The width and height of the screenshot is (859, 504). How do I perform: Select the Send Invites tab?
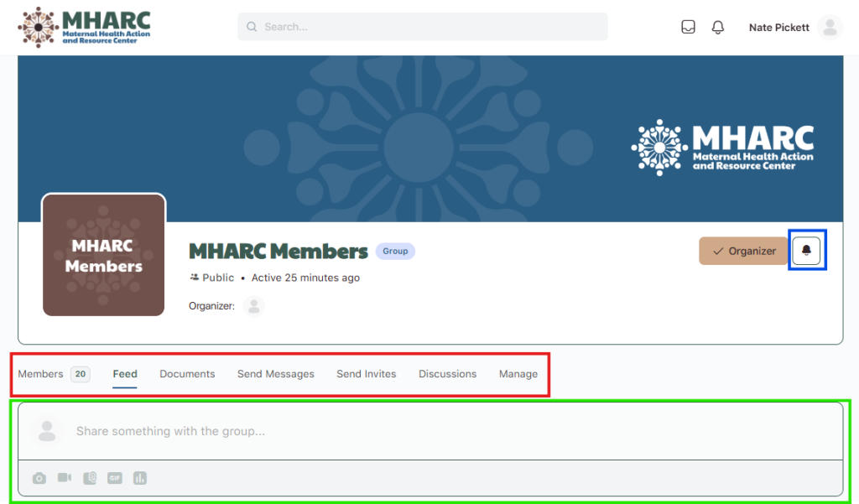click(366, 374)
